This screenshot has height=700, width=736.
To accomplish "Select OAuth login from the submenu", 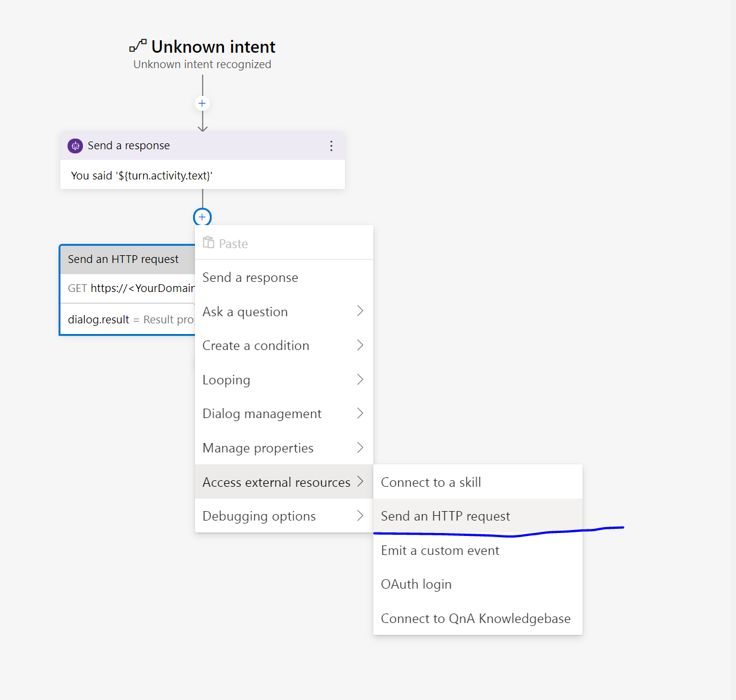I will [417, 584].
